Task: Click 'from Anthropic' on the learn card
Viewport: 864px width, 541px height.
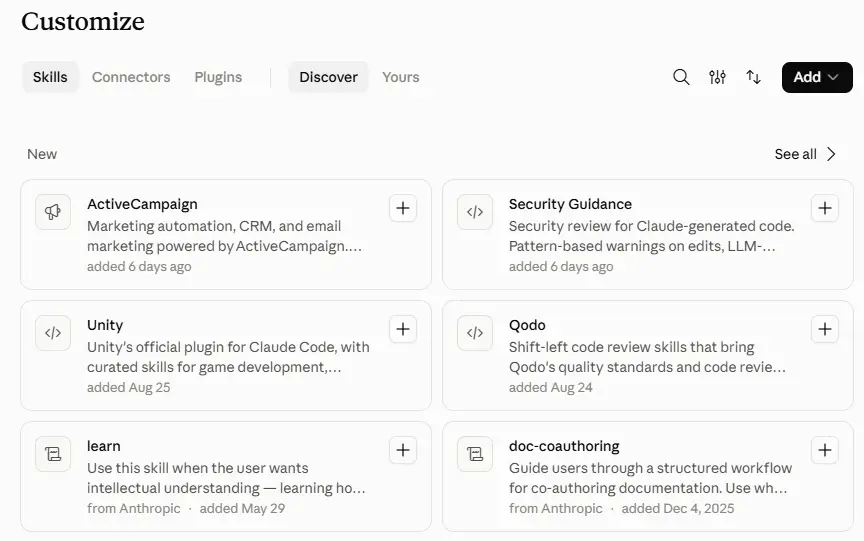Action: pos(134,508)
